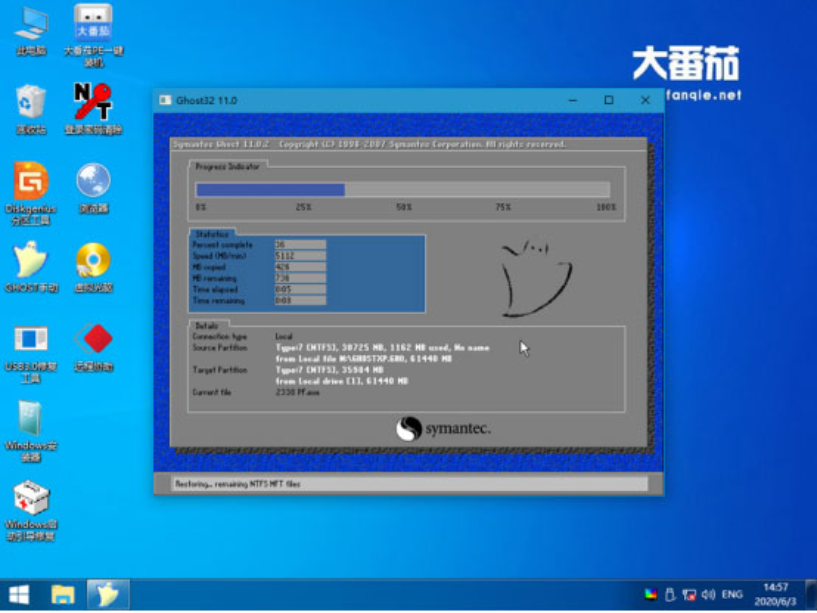Image resolution: width=817 pixels, height=613 pixels.
Task: Launch the Windows installer desktop icon
Action: coord(30,420)
